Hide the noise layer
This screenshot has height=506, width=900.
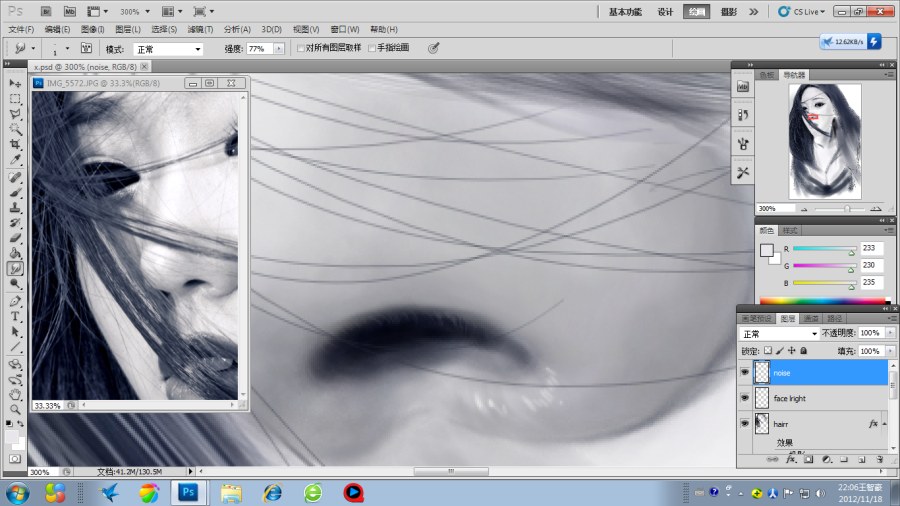[744, 372]
